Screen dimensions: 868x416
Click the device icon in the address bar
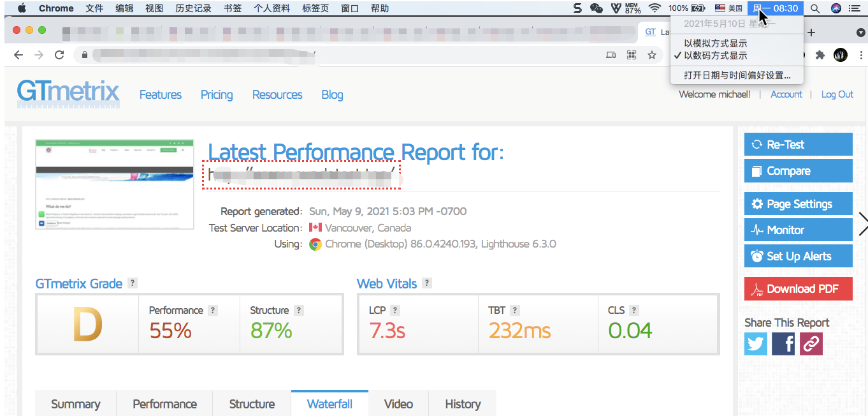(611, 56)
